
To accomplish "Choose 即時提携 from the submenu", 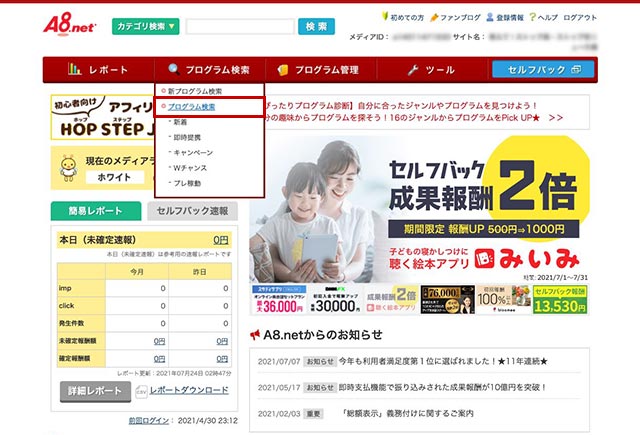I will pyautogui.click(x=187, y=138).
